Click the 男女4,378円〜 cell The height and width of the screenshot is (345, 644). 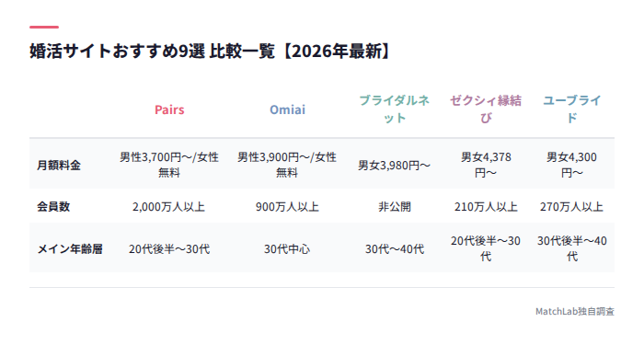tap(486, 165)
